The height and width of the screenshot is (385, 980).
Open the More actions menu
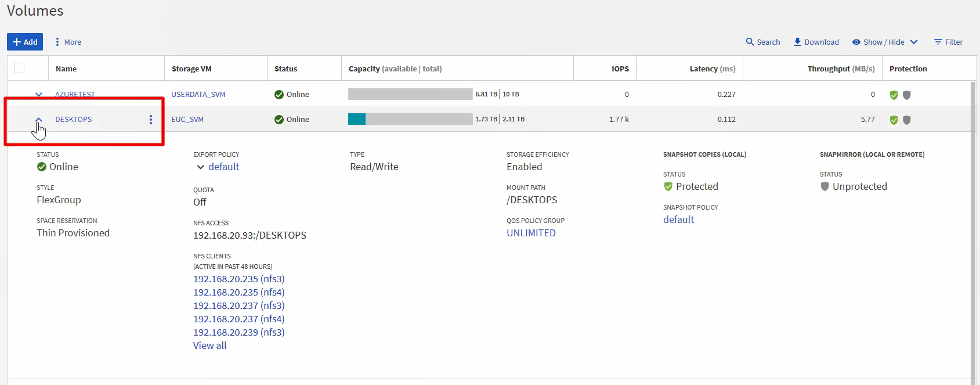[68, 42]
